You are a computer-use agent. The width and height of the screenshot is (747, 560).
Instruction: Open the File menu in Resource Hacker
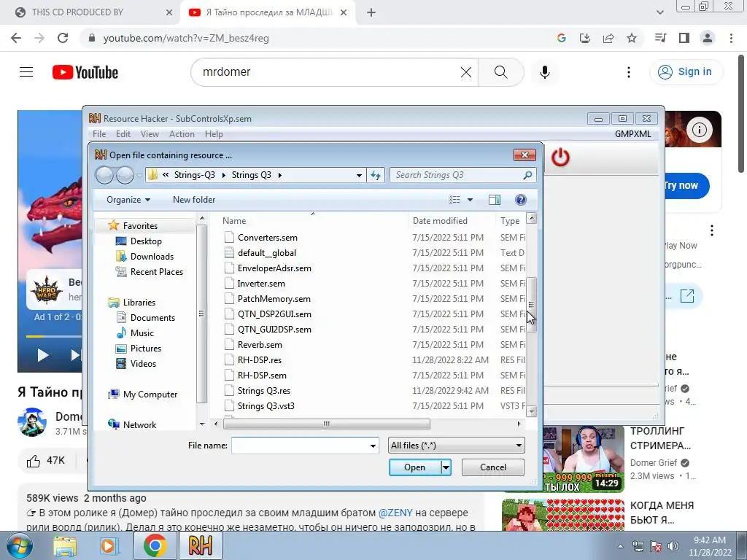(x=99, y=134)
